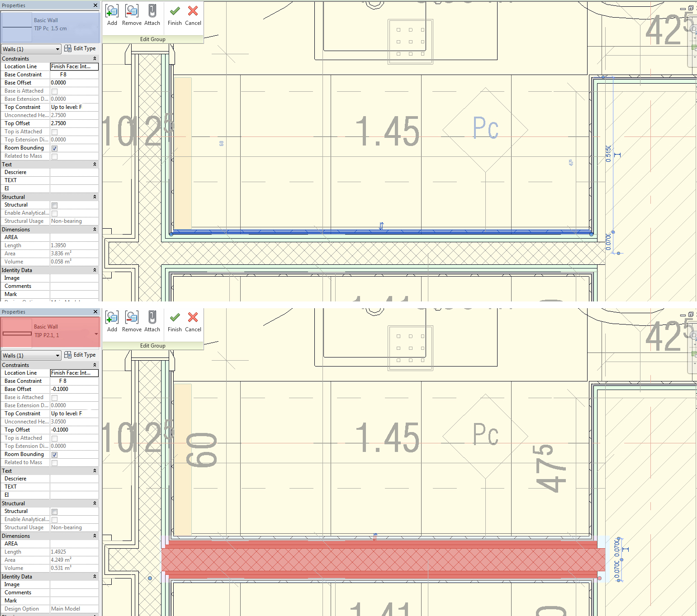This screenshot has width=697, height=616.
Task: Open Edit Type in the TIP Pc 1.5 cm panel
Action: coord(80,48)
